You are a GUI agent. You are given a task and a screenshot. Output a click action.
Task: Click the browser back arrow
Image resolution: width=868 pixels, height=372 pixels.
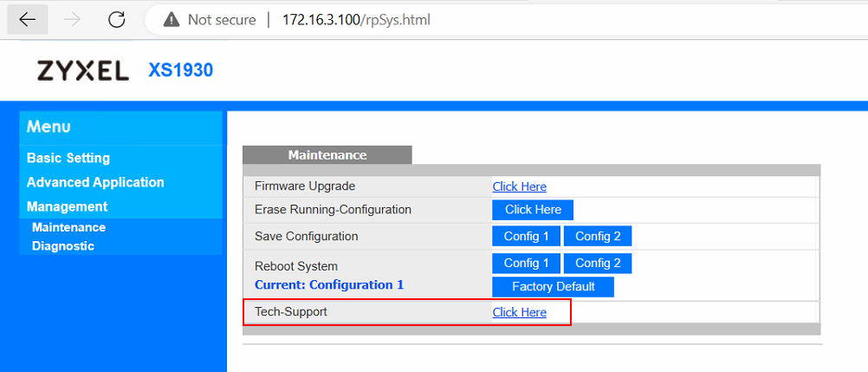[27, 20]
